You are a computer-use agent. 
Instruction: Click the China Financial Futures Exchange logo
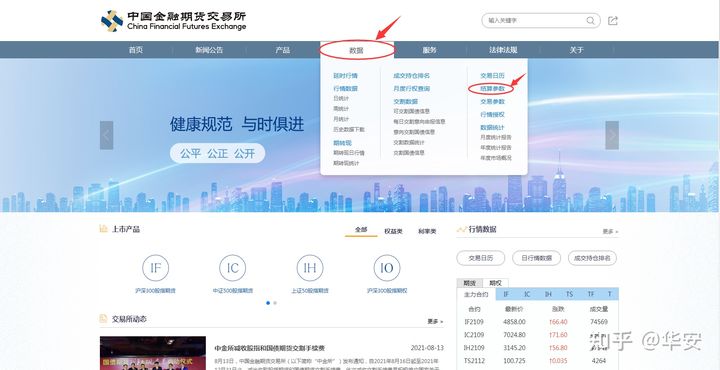pyautogui.click(x=174, y=21)
